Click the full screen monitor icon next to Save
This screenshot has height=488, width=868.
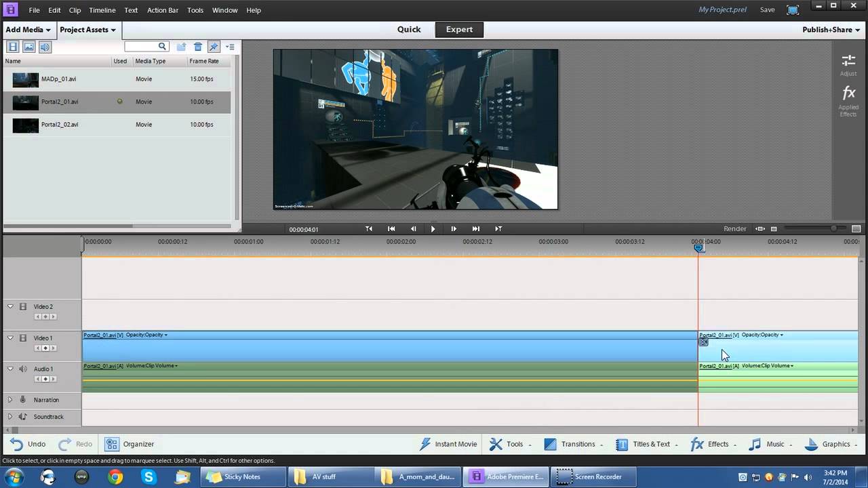coord(793,10)
